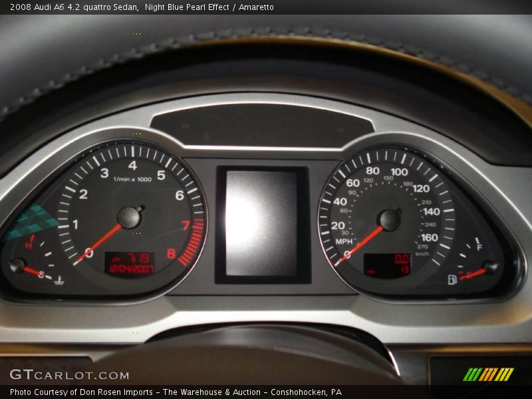Click the title '2008 Audi A6 4.2 quattro Sedan'

[74, 7]
